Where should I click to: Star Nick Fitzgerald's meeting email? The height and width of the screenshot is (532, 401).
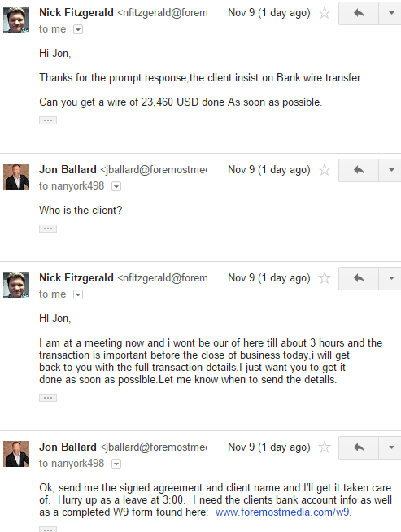click(x=325, y=278)
